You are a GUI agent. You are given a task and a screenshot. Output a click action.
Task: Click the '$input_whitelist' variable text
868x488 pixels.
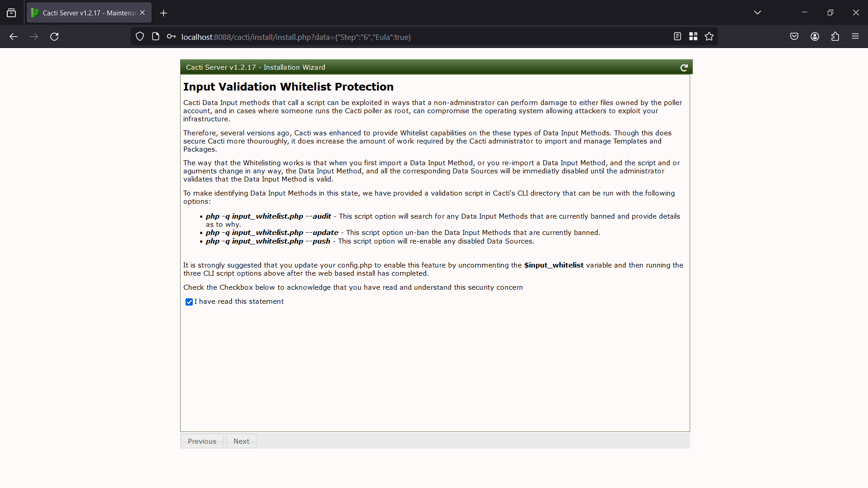[554, 265]
